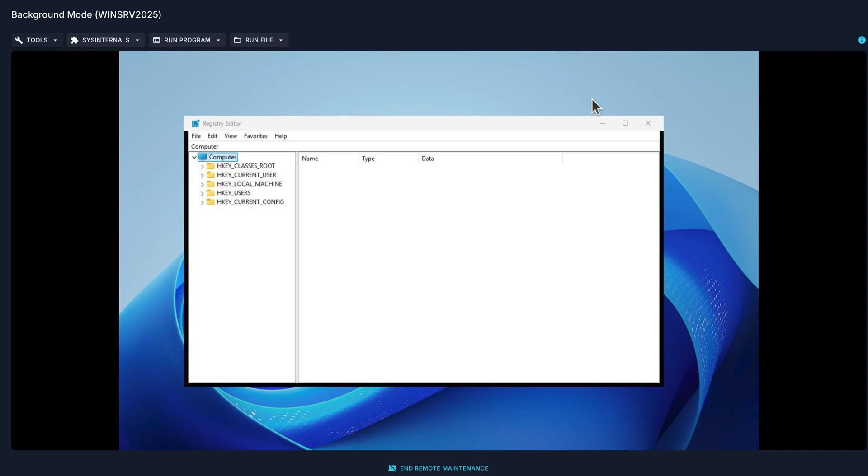Viewport: 868px width, 476px height.
Task: Click the folder icon on RUN FILE button
Action: pos(237,40)
